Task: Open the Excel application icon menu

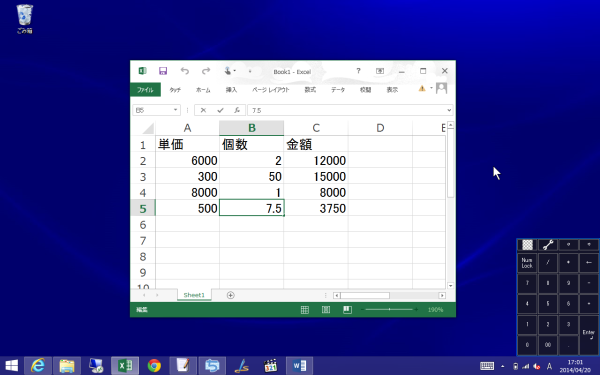Action: point(142,71)
